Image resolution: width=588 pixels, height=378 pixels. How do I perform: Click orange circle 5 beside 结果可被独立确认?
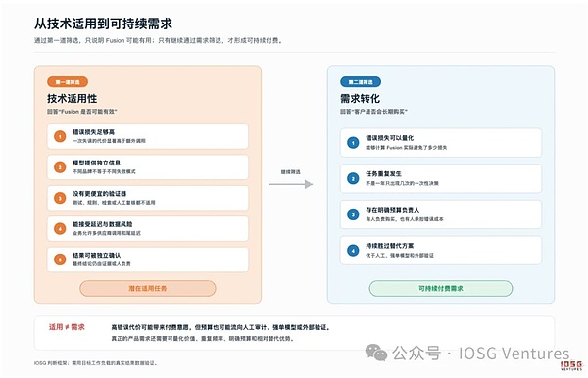(x=60, y=260)
